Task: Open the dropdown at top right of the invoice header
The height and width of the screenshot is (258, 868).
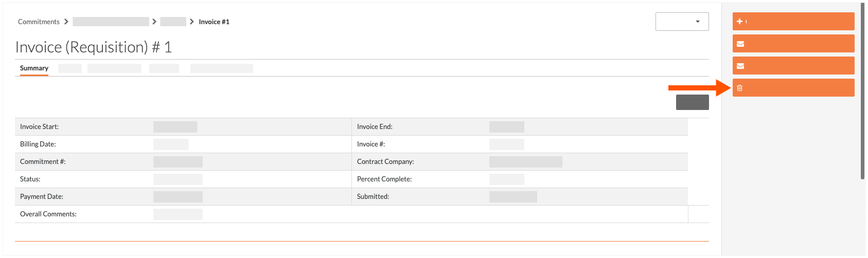Action: tap(682, 22)
